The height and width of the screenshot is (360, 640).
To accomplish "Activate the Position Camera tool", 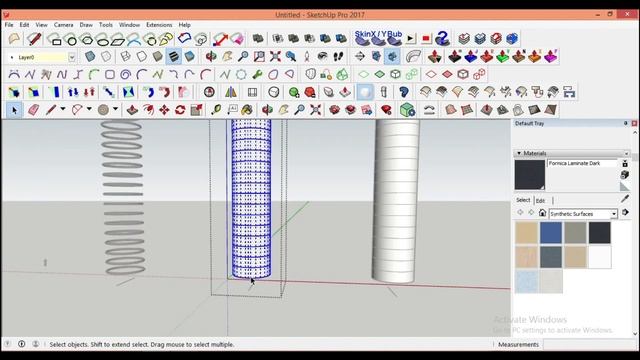I will 307,56.
